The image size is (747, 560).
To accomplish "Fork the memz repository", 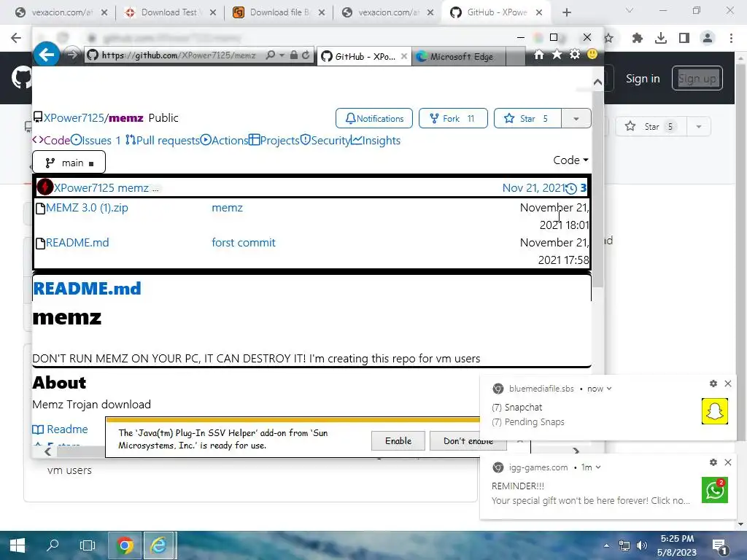I will pos(453,119).
